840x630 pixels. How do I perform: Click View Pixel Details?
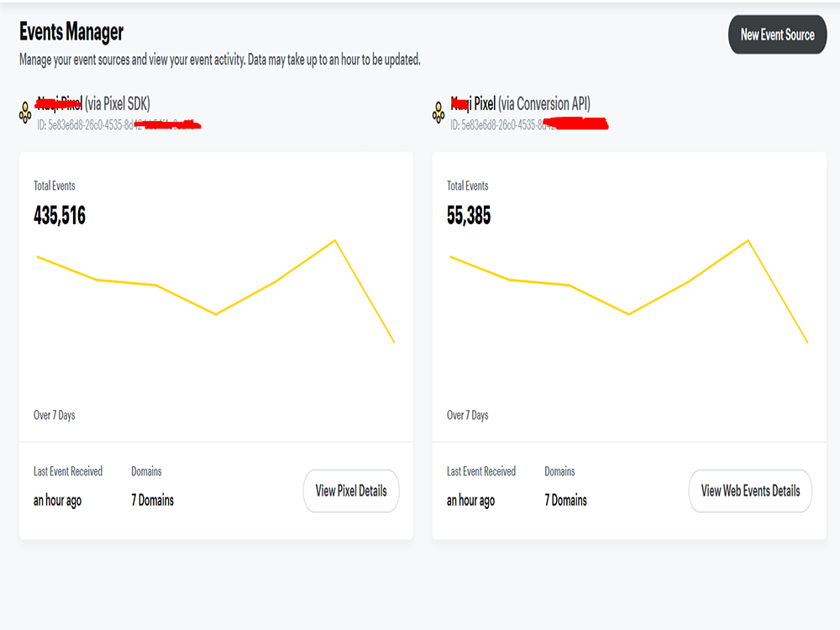point(351,491)
